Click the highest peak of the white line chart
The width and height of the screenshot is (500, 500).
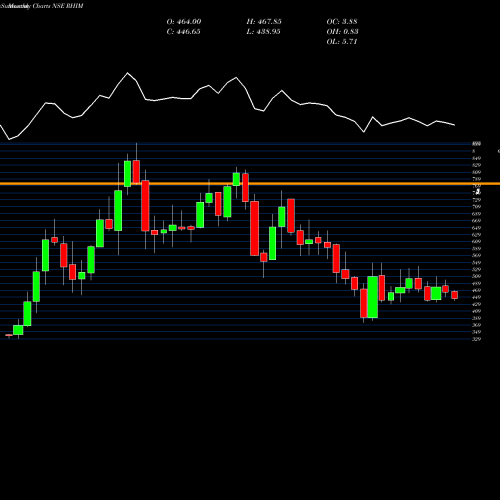pos(127,73)
